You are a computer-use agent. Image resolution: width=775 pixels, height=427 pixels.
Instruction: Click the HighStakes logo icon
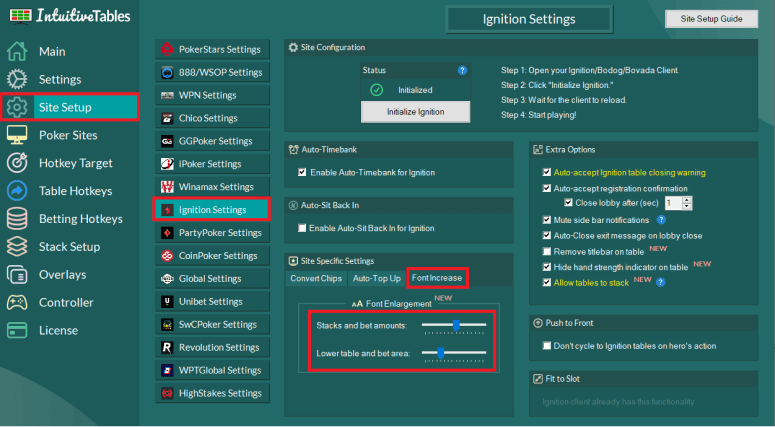[x=167, y=393]
